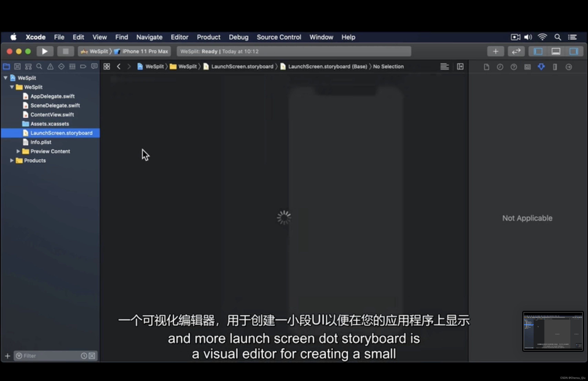Expand the Products folder
The width and height of the screenshot is (588, 381).
point(12,160)
